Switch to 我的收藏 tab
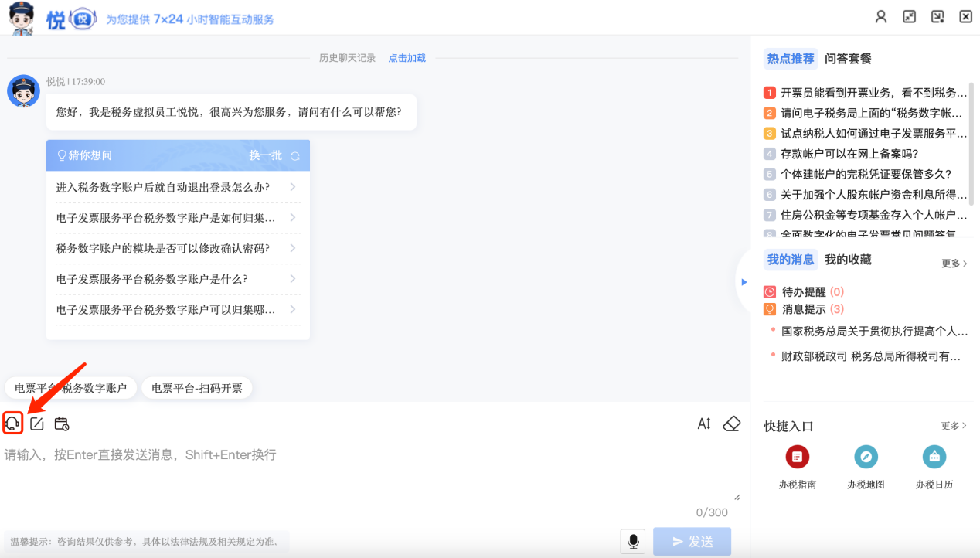The width and height of the screenshot is (980, 558). click(x=848, y=260)
